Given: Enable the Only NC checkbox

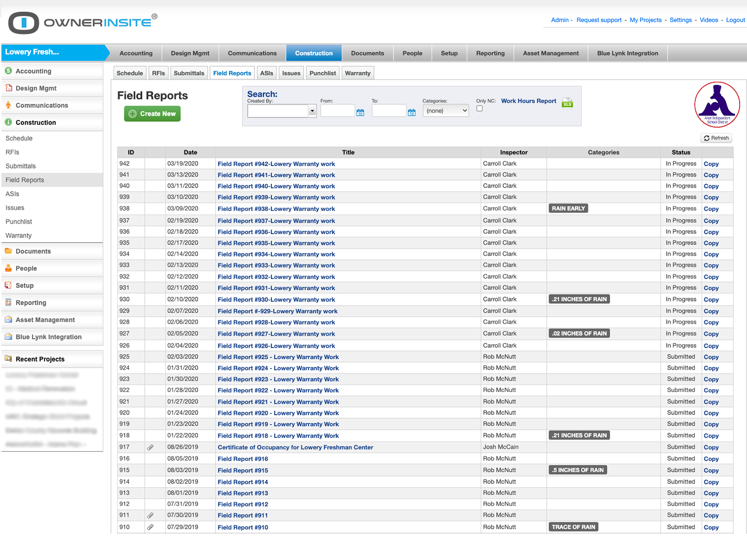Looking at the screenshot, I should [x=479, y=108].
